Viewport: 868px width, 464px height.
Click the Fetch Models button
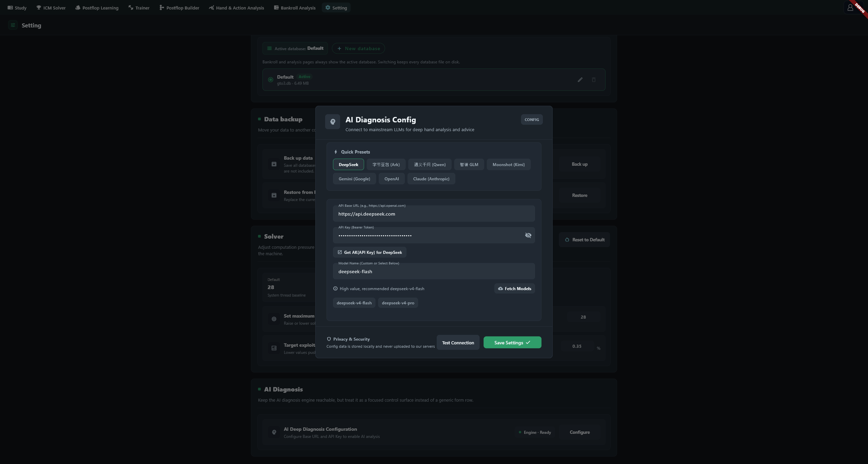click(514, 288)
